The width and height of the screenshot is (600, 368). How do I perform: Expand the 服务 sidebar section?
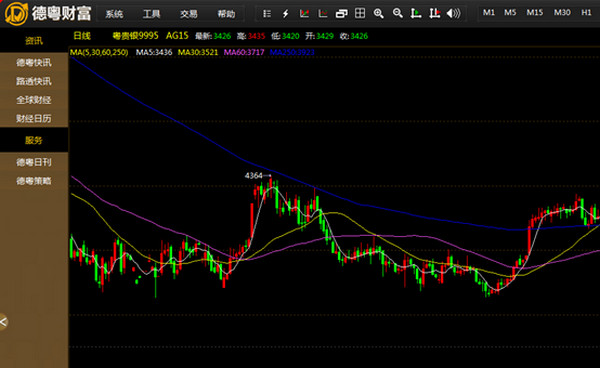[34, 140]
